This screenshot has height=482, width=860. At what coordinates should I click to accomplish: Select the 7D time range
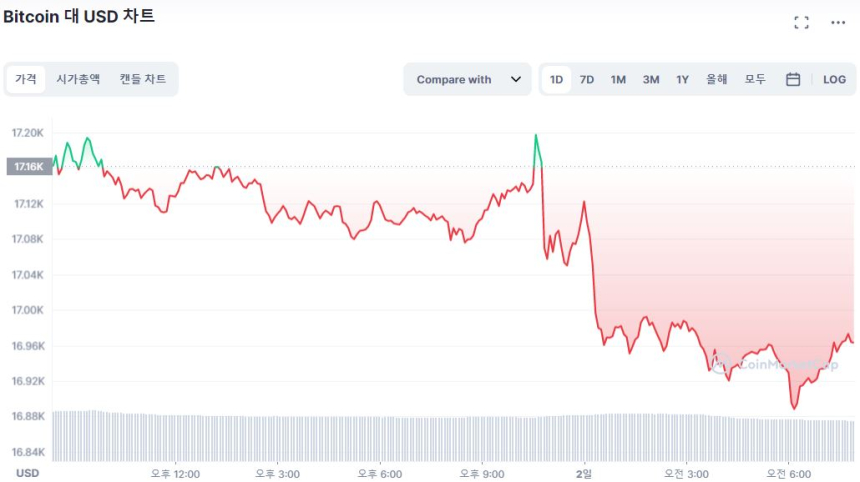pos(587,80)
